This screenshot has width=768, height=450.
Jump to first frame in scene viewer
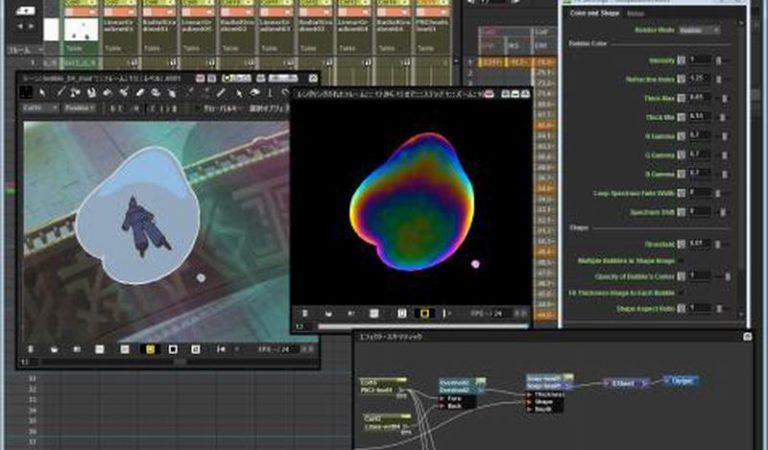[x=221, y=349]
